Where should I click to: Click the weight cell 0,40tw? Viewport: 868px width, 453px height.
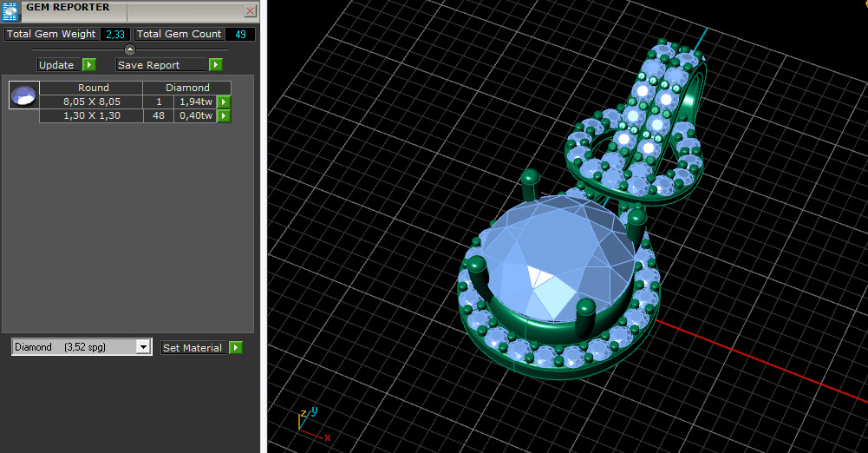(195, 115)
